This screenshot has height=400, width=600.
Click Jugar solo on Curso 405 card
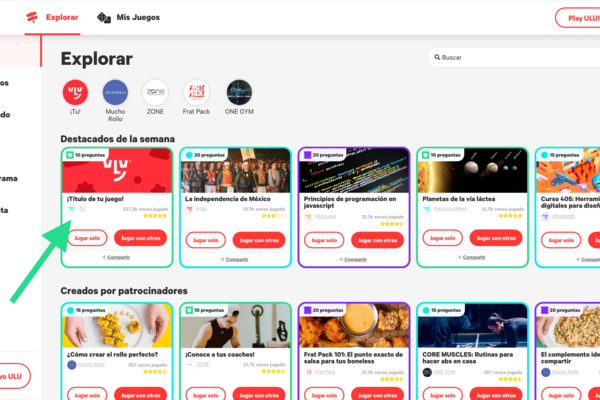[x=561, y=240]
